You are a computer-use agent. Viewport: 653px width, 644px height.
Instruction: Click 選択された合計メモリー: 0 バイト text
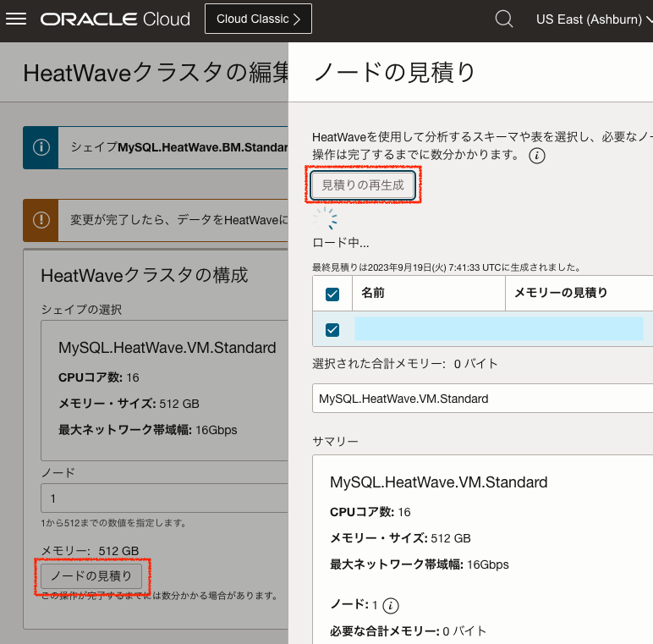coord(405,364)
